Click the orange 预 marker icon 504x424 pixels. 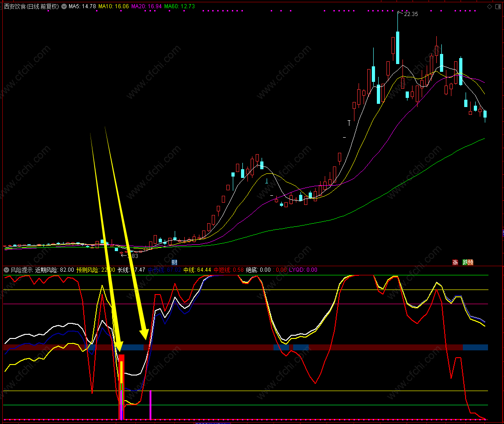coord(471,262)
